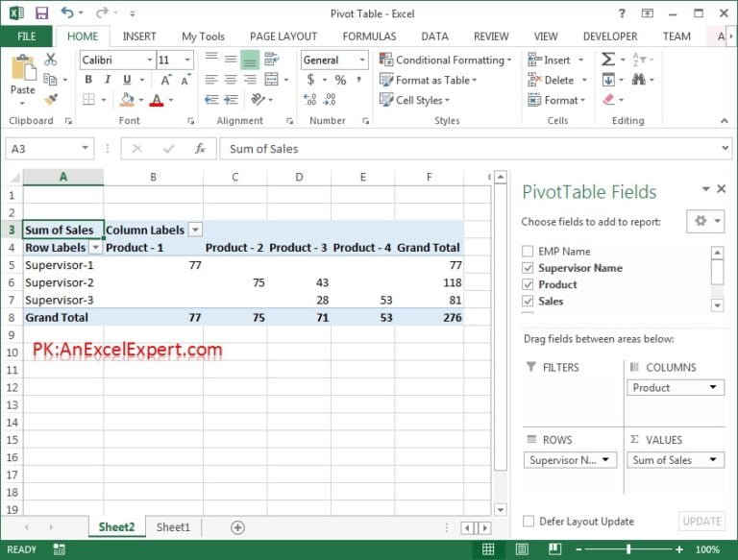Viewport: 738px width, 560px height.
Task: Add a new sheet with plus button
Action: [x=237, y=527]
